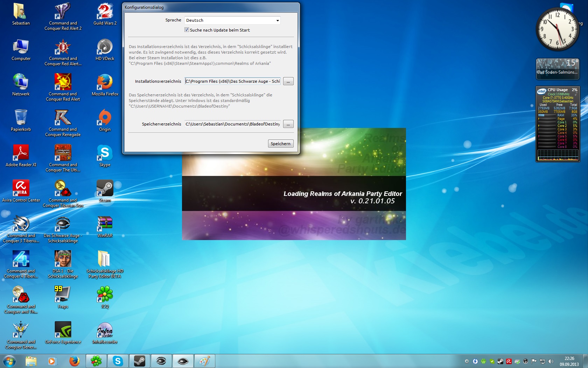Open Windows Media Player from taskbar

click(x=52, y=361)
